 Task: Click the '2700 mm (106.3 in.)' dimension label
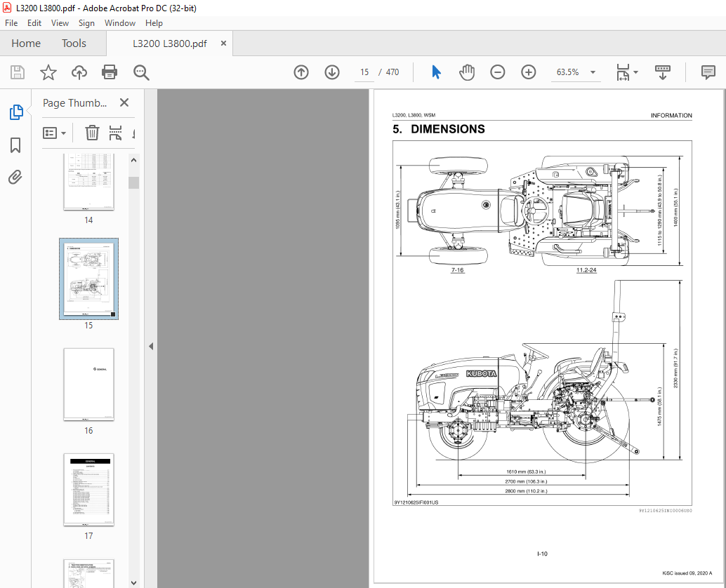click(x=526, y=481)
